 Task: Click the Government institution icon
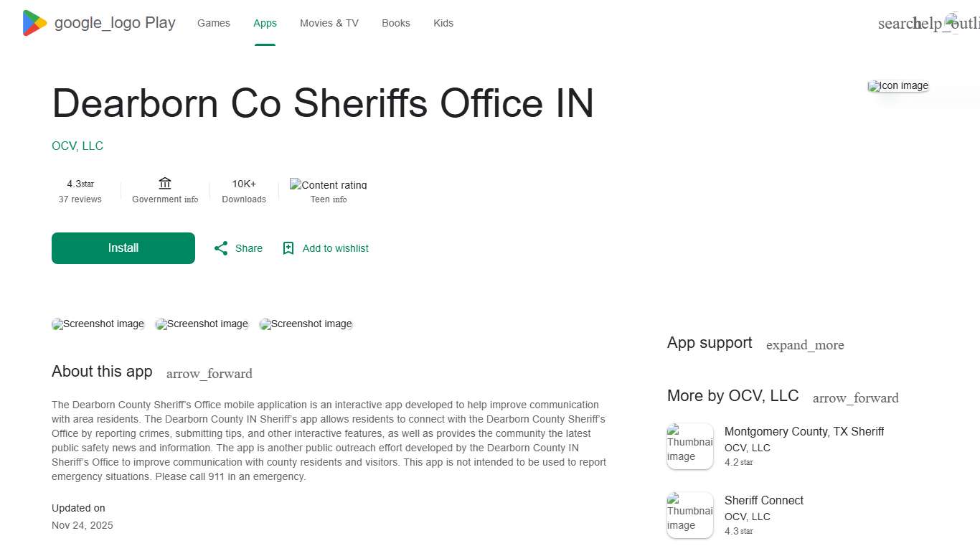[164, 183]
